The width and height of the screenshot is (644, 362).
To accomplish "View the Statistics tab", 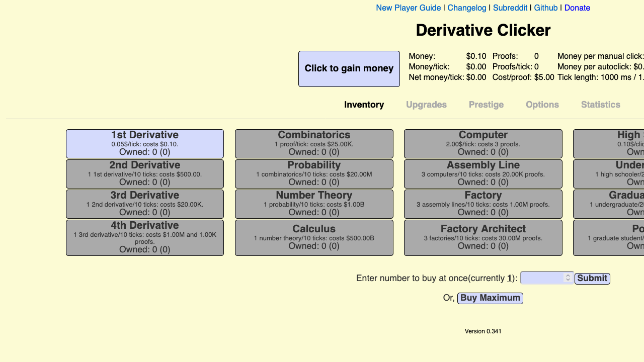I will [601, 105].
